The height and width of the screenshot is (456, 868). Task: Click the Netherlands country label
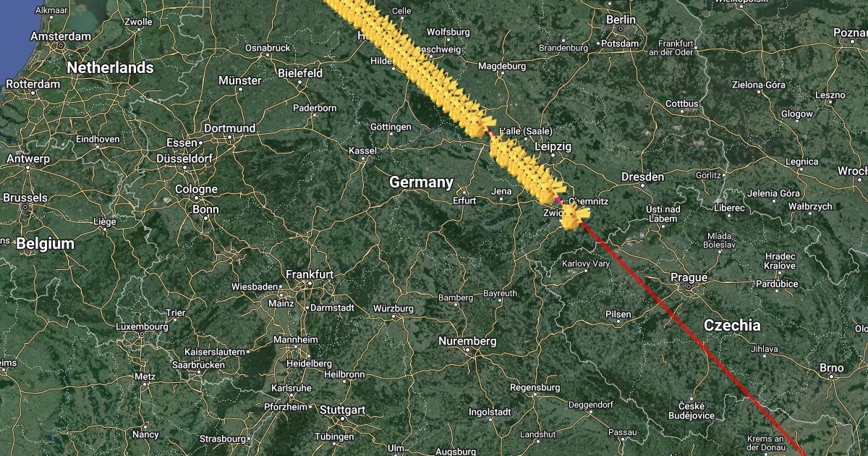(x=111, y=67)
